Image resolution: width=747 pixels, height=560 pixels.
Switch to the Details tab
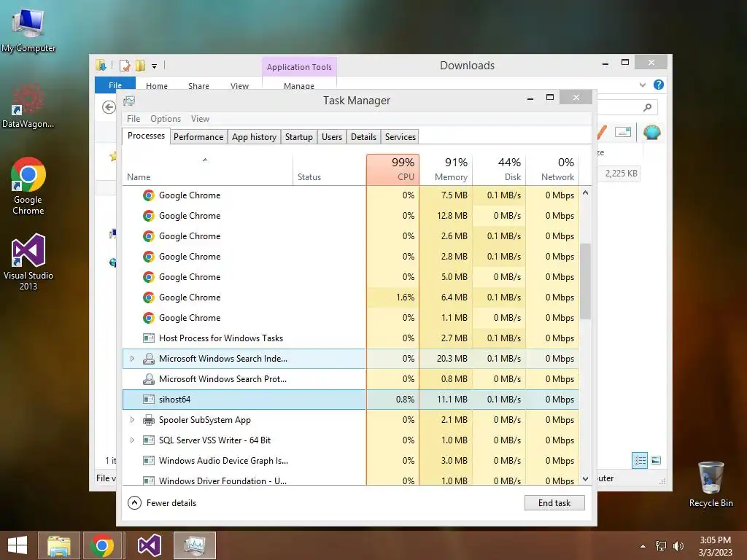(x=363, y=136)
